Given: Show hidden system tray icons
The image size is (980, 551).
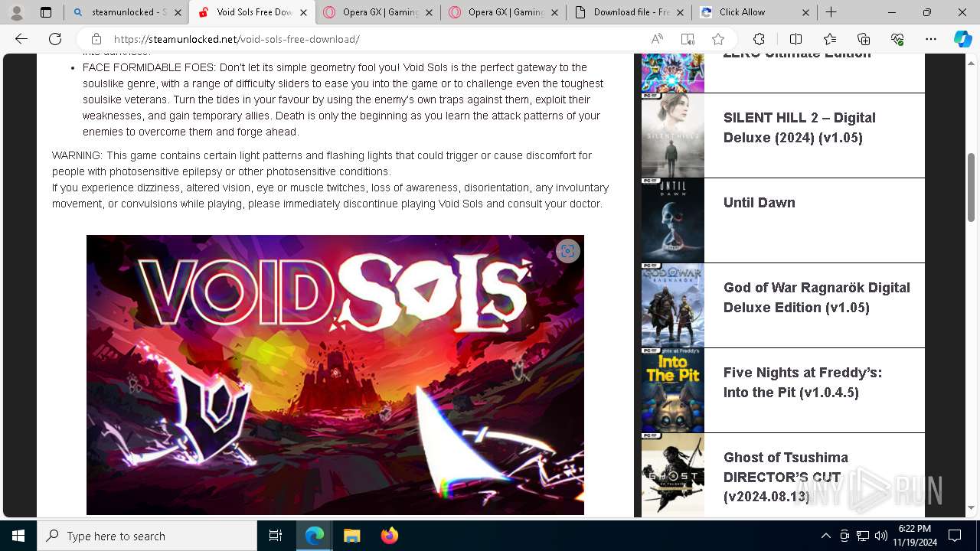Looking at the screenshot, I should 826,536.
